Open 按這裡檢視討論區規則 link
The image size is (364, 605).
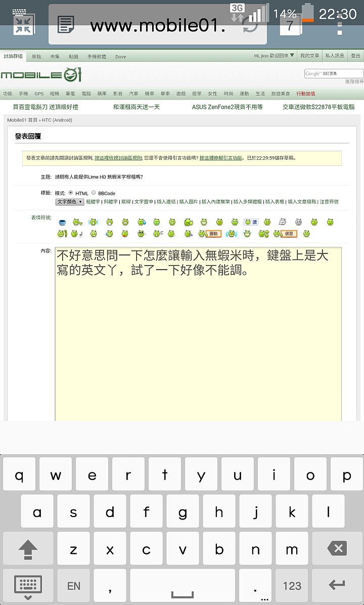(118, 158)
